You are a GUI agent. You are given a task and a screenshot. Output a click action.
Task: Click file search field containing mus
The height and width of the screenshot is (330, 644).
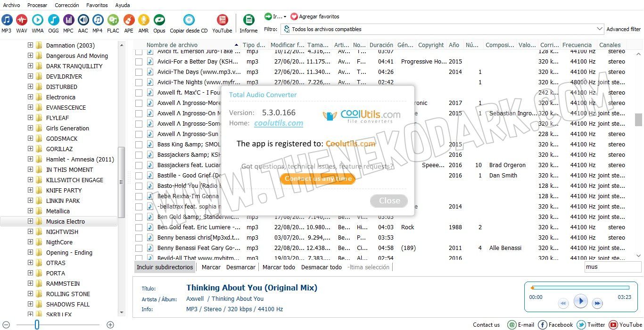[x=613, y=267]
